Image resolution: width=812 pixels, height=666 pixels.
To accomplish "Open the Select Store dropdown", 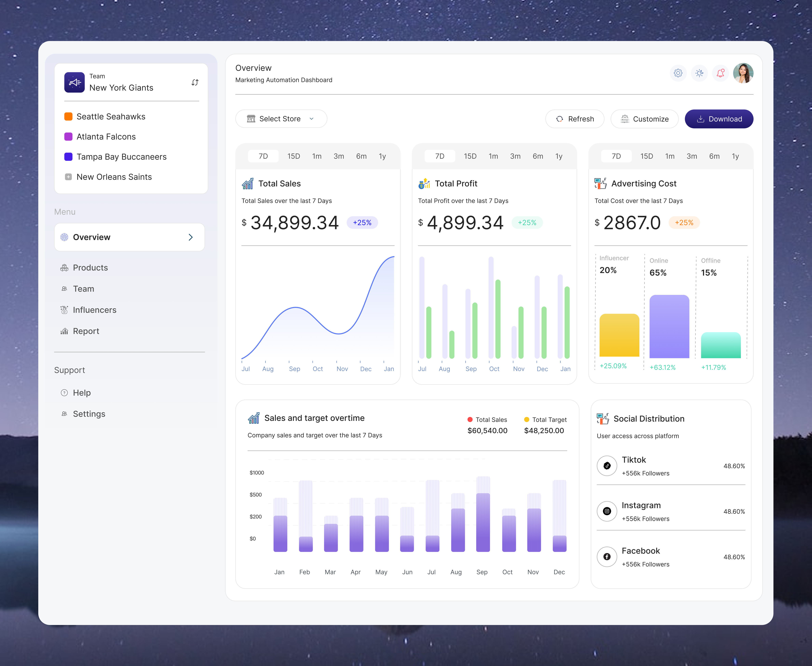I will pos(281,119).
